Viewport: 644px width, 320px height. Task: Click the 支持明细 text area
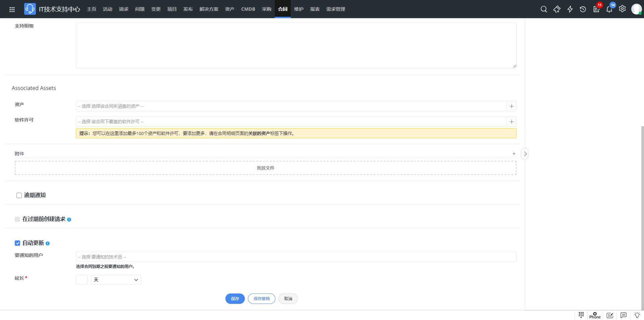(296, 45)
